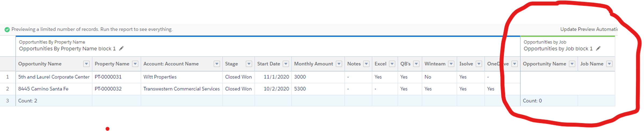Open the Property Name column dropdown arrow

coord(135,64)
